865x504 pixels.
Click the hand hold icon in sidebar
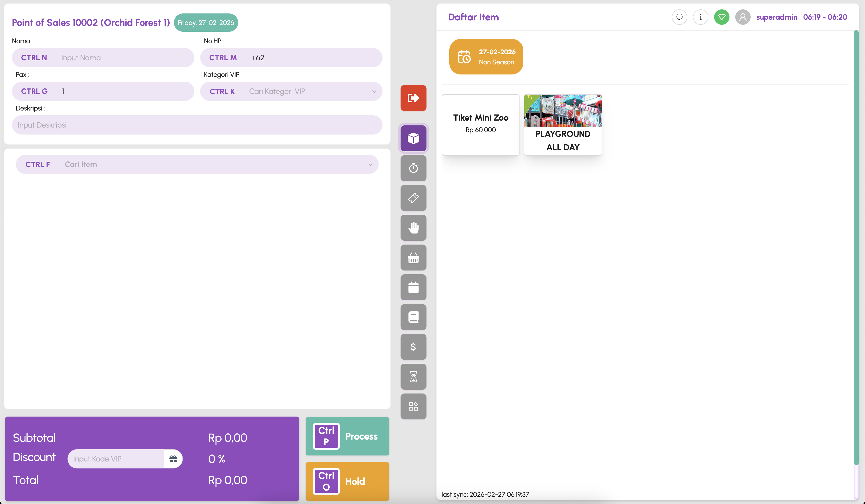[413, 227]
